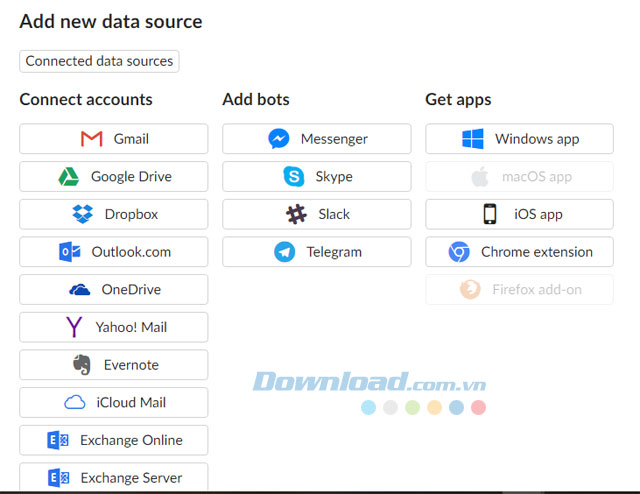Add the Slack bot

point(317,214)
